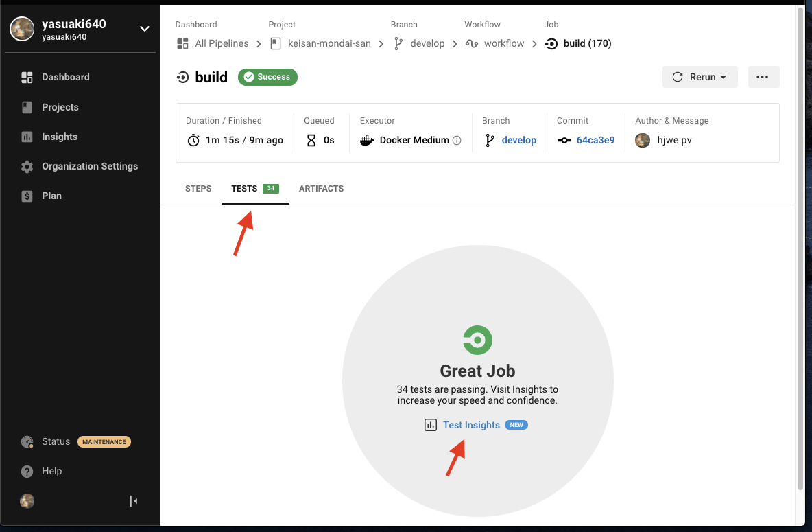Click the develop branch breadcrumb
Image resolution: width=812 pixels, height=532 pixels.
tap(427, 43)
